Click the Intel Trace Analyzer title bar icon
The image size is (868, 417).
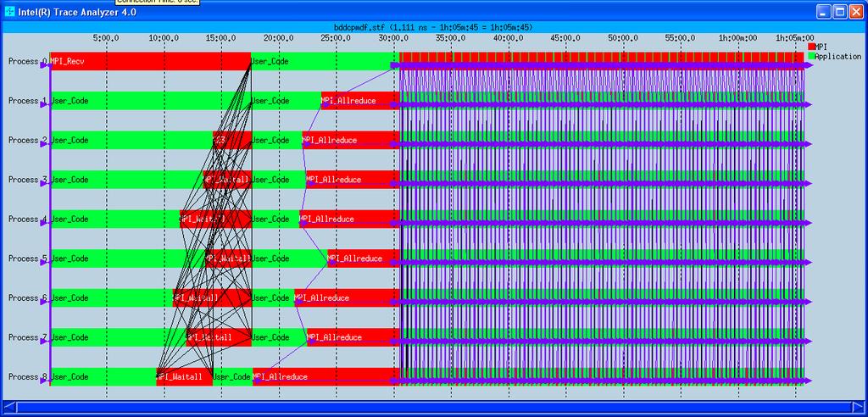click(x=9, y=12)
